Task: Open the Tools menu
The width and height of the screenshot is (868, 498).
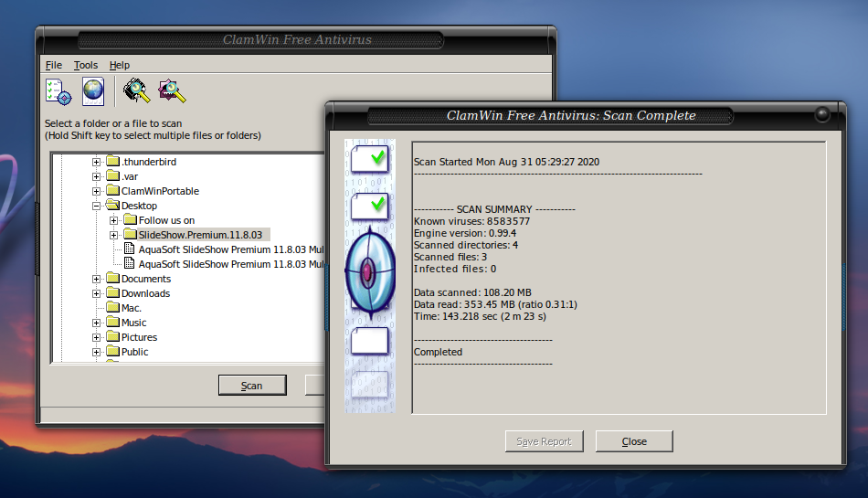Action: [x=86, y=65]
